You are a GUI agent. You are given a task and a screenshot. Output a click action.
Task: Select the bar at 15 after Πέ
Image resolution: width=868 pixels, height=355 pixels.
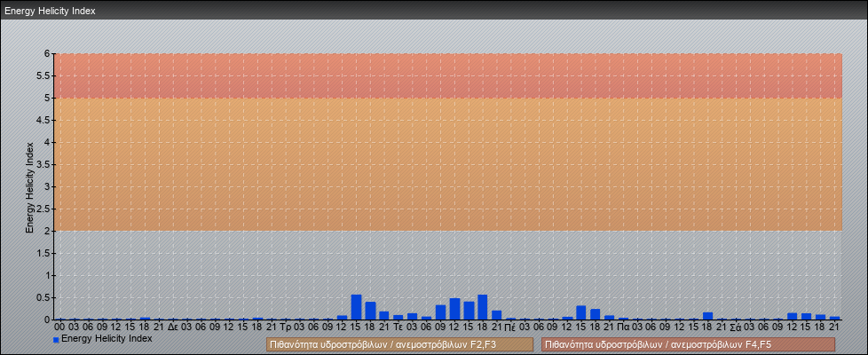[581, 313]
